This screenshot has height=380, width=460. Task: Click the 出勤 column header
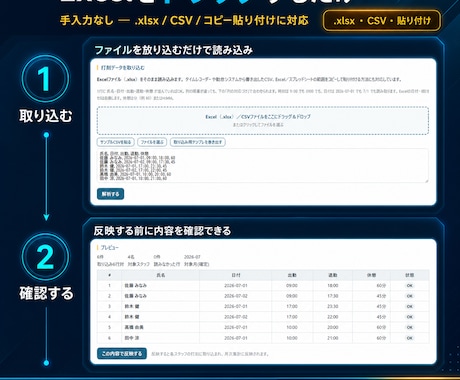(292, 275)
